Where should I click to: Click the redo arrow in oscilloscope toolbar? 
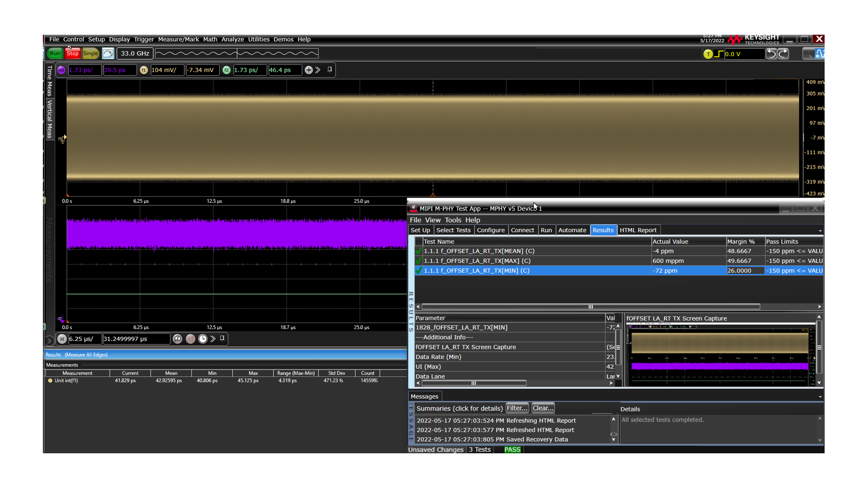coord(783,54)
